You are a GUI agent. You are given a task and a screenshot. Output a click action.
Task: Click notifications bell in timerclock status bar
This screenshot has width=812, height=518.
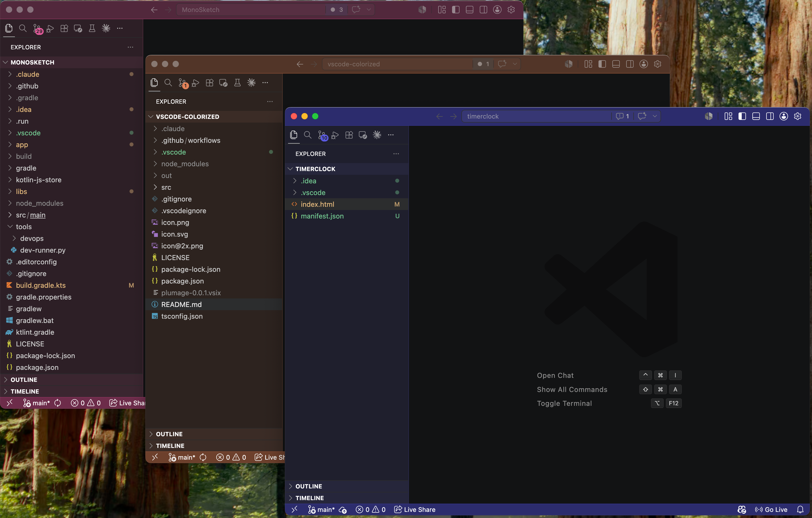(800, 509)
